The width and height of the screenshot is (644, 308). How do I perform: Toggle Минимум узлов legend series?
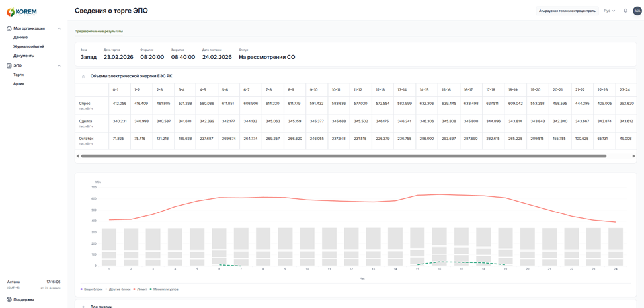(163, 289)
